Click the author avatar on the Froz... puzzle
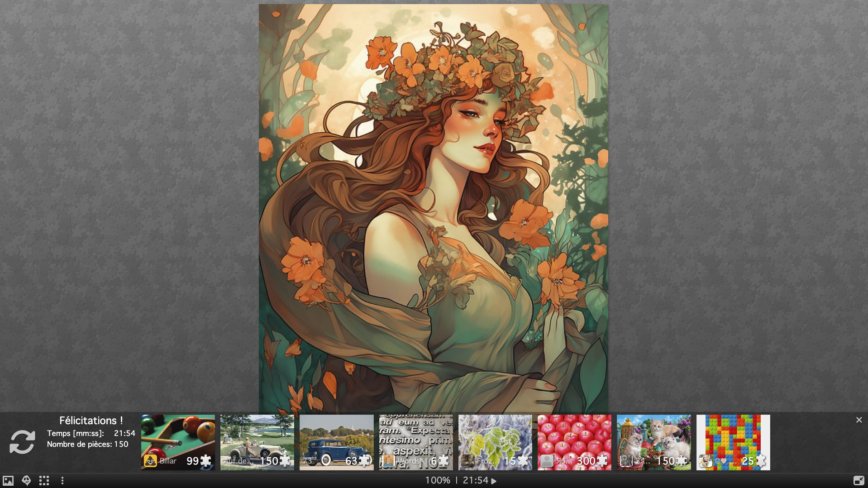 [x=467, y=461]
